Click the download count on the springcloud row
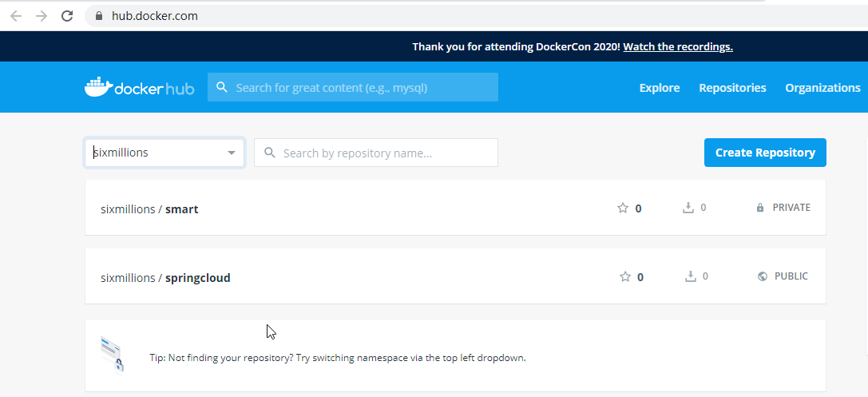Viewport: 868px width, 397px height. (705, 276)
